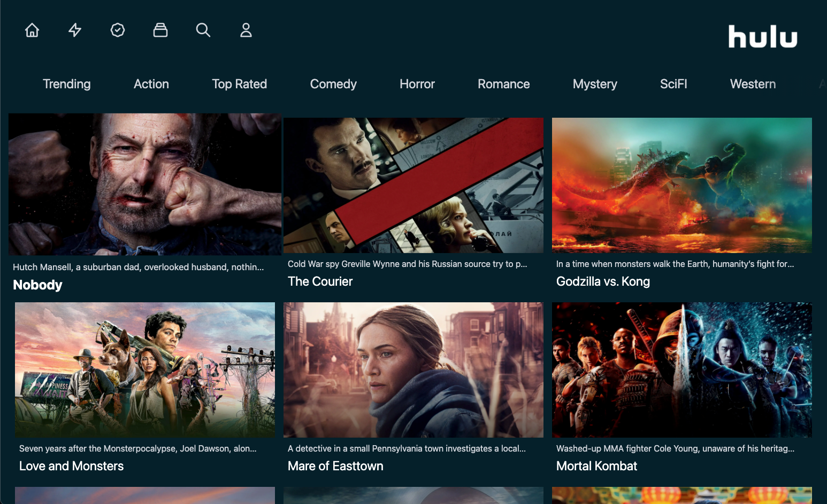Open The Courier movie poster

tap(413, 185)
